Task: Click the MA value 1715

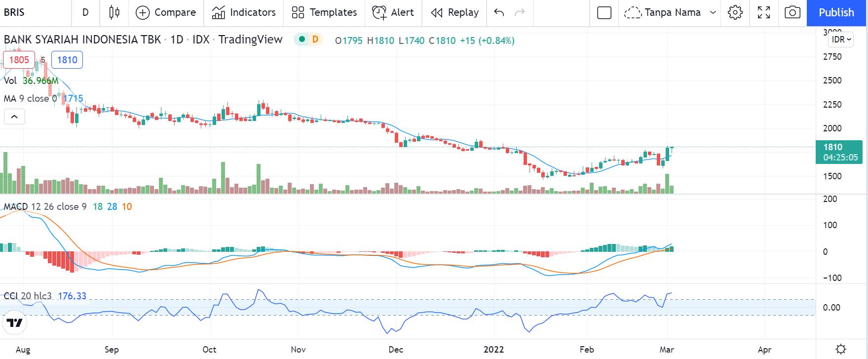Action: pyautogui.click(x=73, y=98)
